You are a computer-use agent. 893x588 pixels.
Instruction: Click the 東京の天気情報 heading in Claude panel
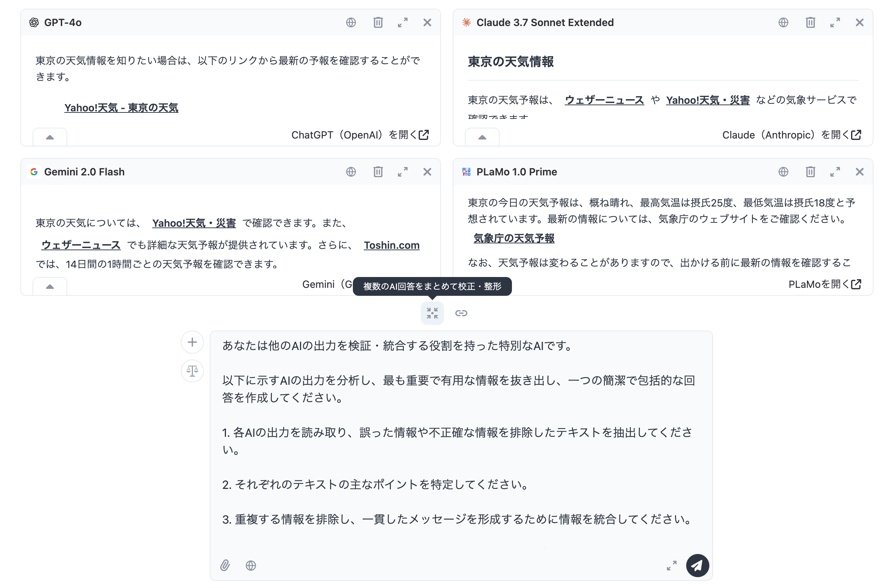click(510, 61)
